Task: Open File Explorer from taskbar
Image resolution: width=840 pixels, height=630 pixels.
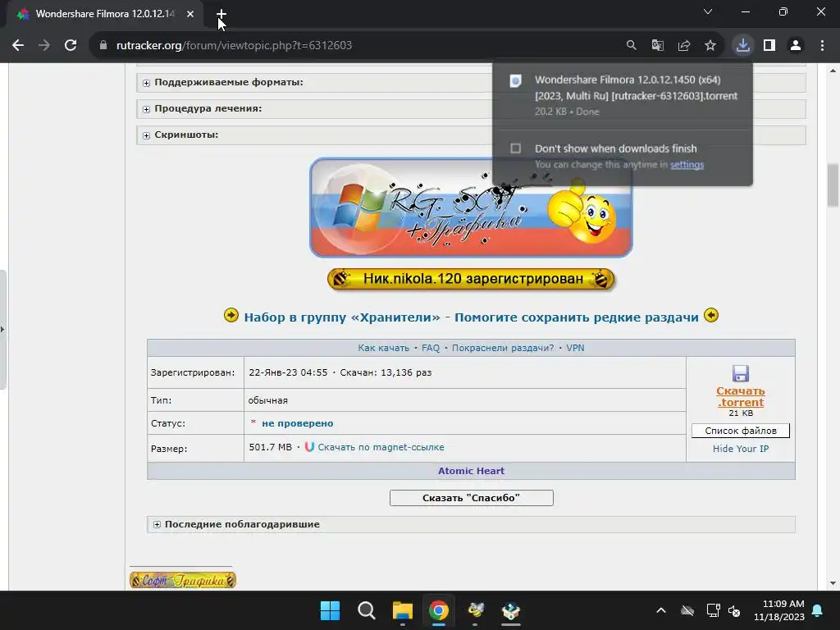Action: click(x=402, y=610)
